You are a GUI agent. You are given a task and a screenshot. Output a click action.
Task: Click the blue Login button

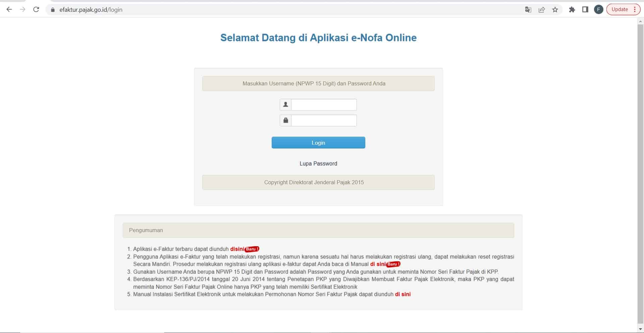tap(318, 143)
